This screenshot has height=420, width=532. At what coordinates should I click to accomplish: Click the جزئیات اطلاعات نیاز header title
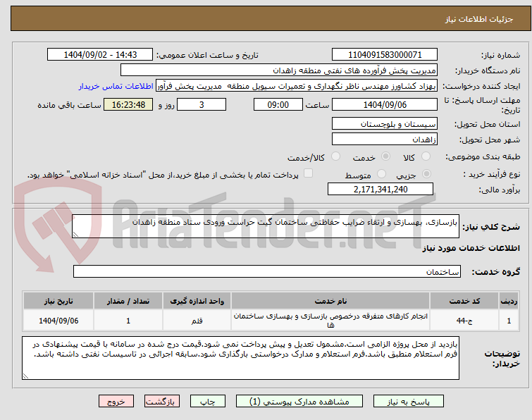[478, 19]
